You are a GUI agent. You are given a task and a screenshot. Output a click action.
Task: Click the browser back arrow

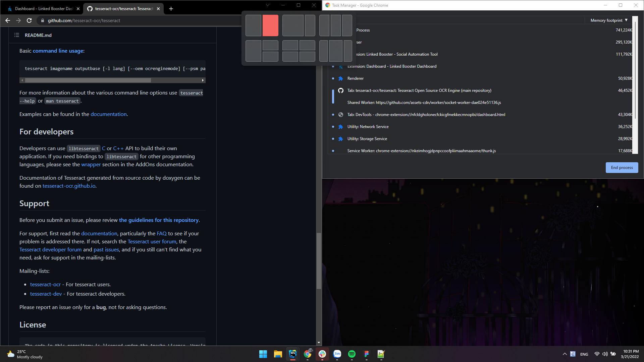click(x=8, y=20)
